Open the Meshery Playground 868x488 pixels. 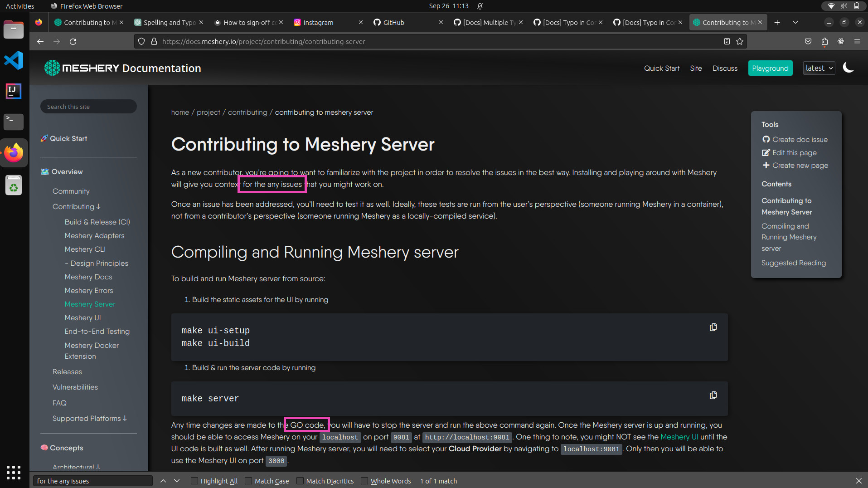pyautogui.click(x=770, y=68)
